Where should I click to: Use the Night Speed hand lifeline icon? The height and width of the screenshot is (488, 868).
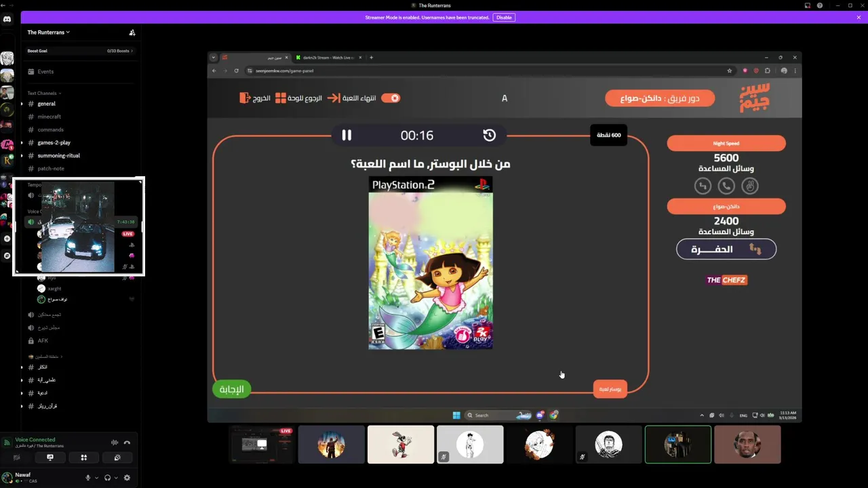pyautogui.click(x=749, y=185)
